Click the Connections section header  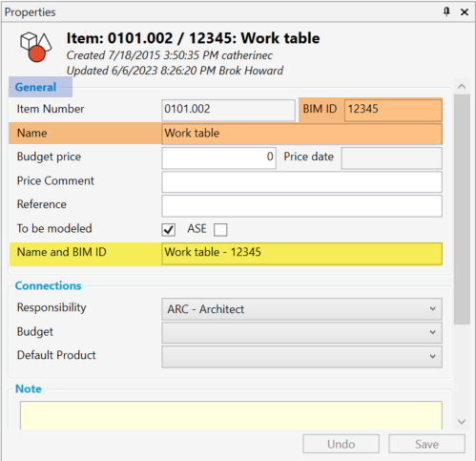[49, 285]
